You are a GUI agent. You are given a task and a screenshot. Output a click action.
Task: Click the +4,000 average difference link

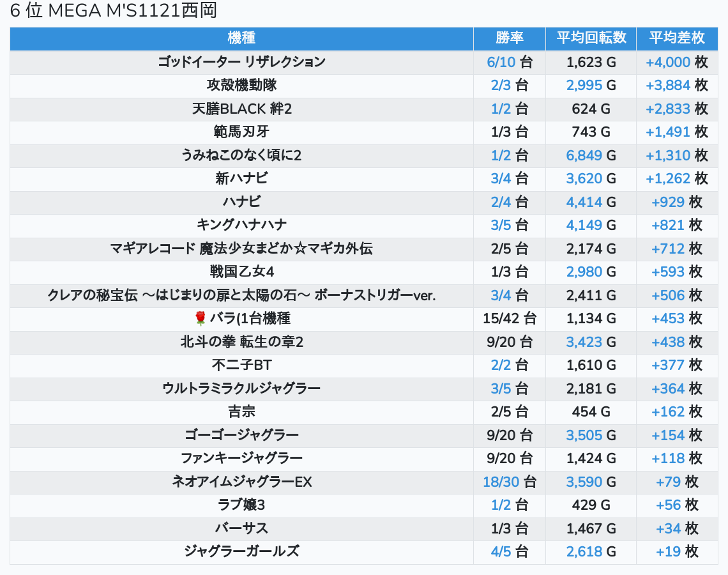[x=668, y=62]
